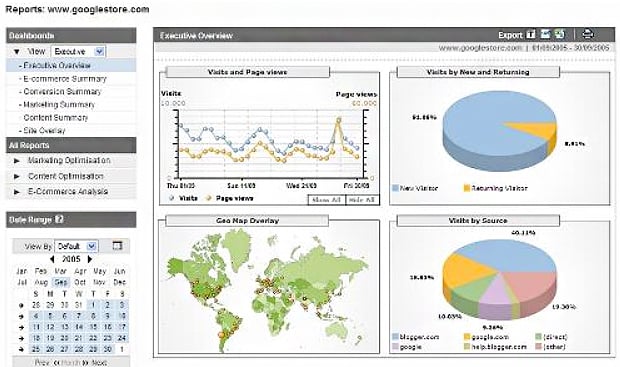Select day 21 in calendar
The image size is (620, 367).
click(79, 338)
